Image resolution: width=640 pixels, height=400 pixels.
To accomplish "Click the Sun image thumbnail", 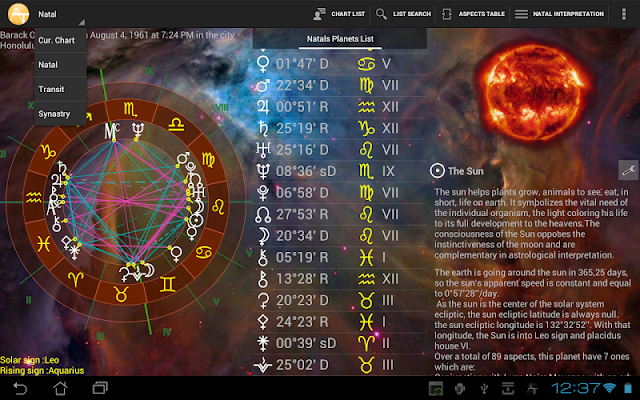I will 534,92.
